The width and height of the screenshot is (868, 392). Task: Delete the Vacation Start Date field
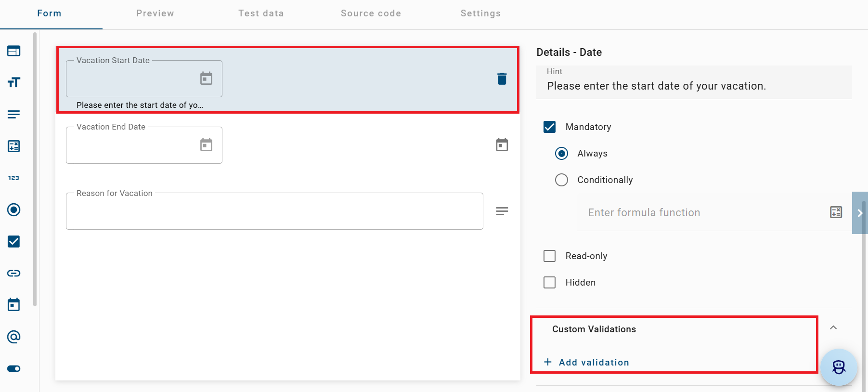coord(502,78)
